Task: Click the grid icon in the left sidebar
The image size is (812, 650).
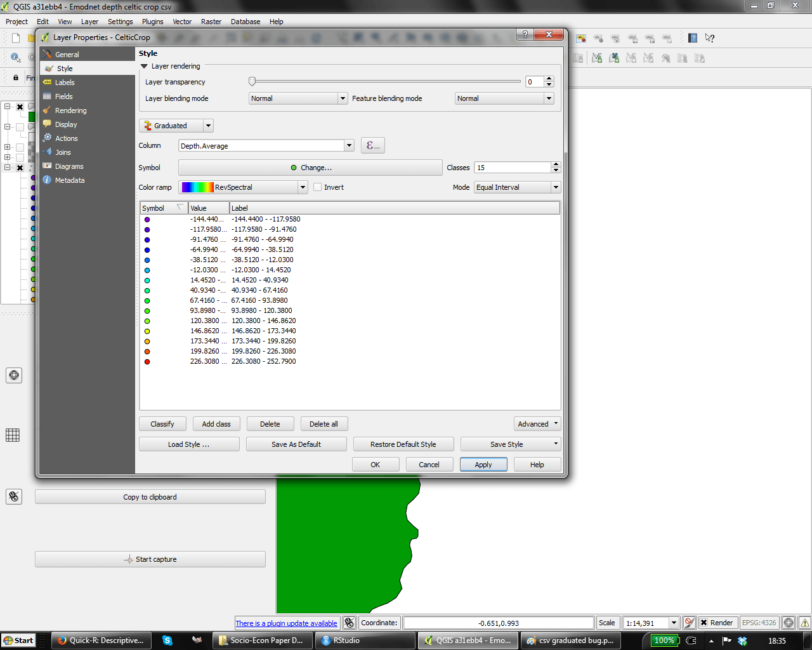Action: point(11,435)
